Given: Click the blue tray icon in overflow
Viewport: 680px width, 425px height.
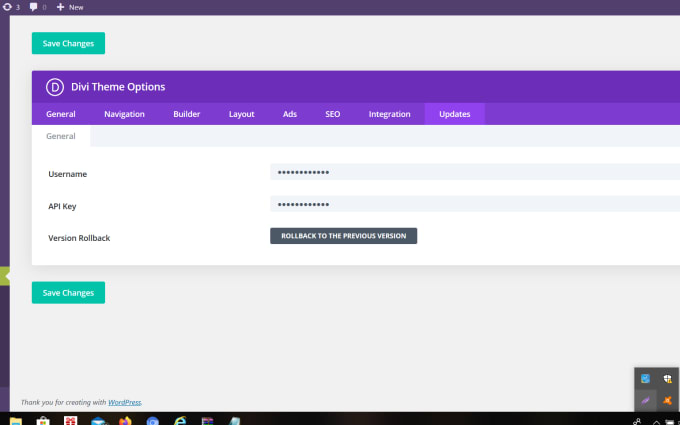Looking at the screenshot, I should coord(646,379).
